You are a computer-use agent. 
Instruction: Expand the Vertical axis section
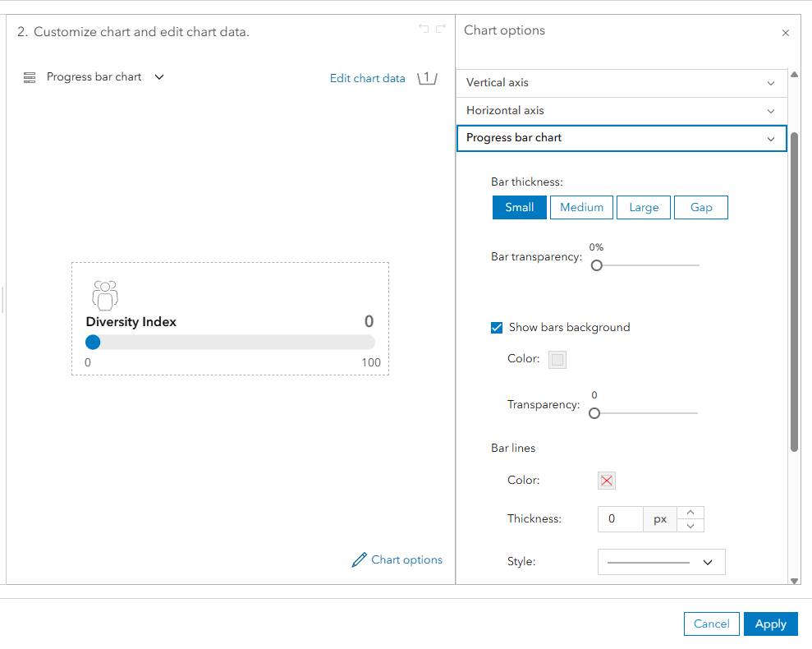pyautogui.click(x=621, y=83)
